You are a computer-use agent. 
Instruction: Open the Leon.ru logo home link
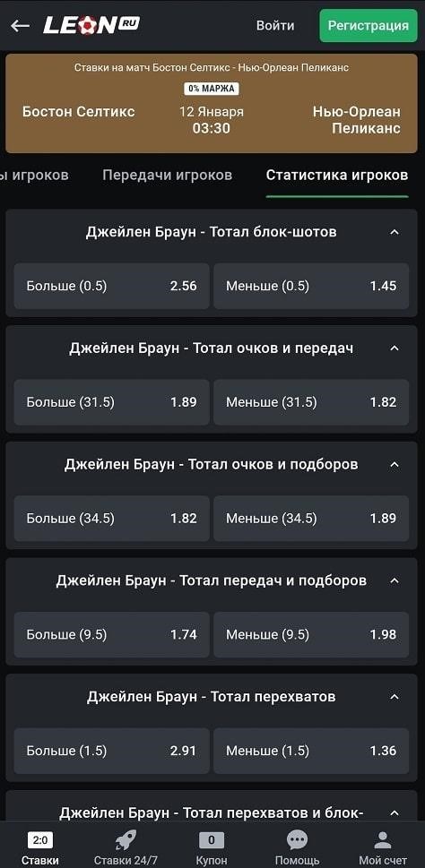91,25
